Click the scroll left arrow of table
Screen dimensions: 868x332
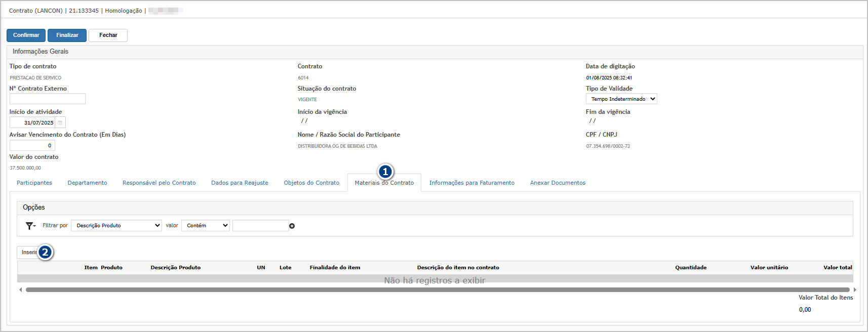[x=20, y=290]
